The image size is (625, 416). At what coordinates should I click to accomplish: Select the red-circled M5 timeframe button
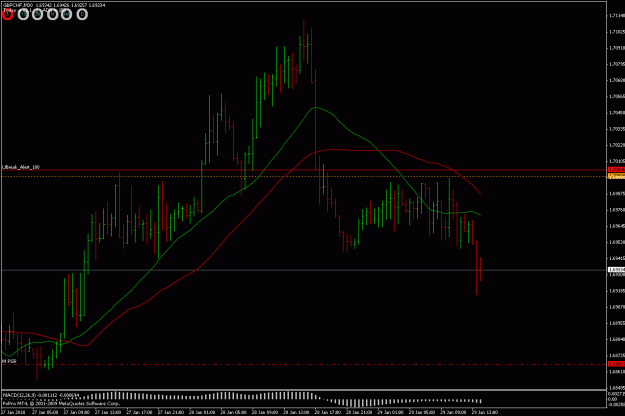(8, 15)
